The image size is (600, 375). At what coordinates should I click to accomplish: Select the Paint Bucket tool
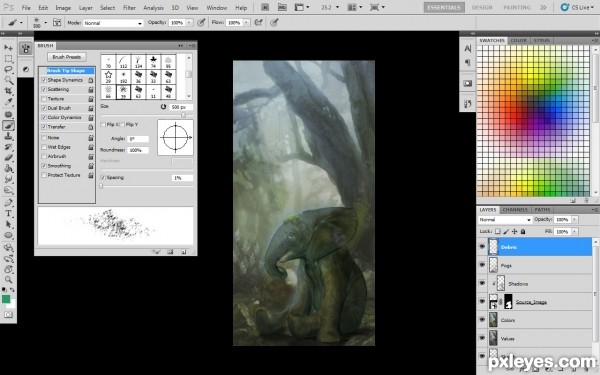[x=8, y=168]
